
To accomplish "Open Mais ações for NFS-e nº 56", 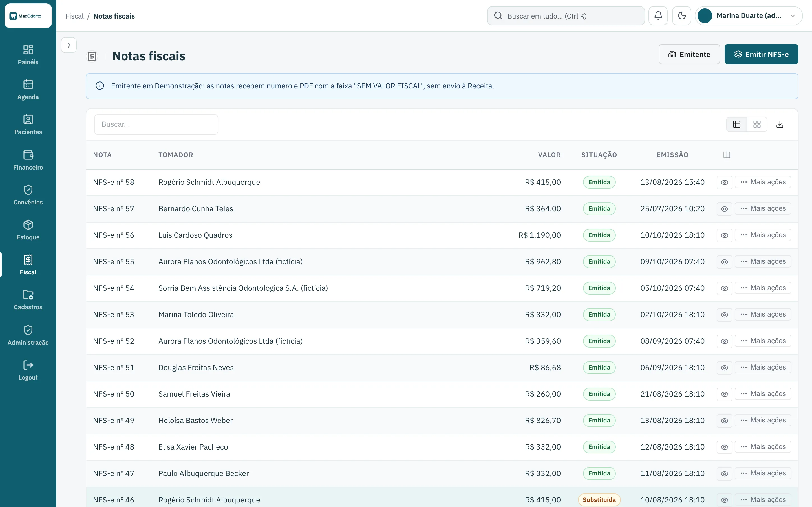I will 763,235.
